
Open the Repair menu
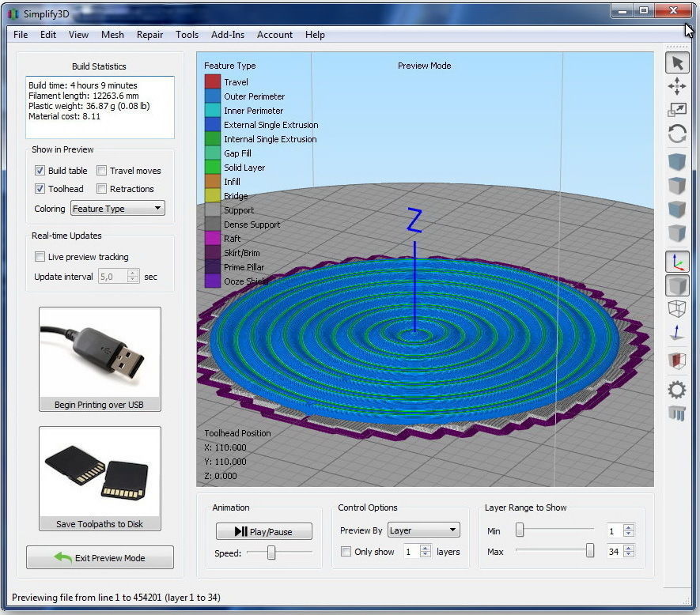pos(149,34)
